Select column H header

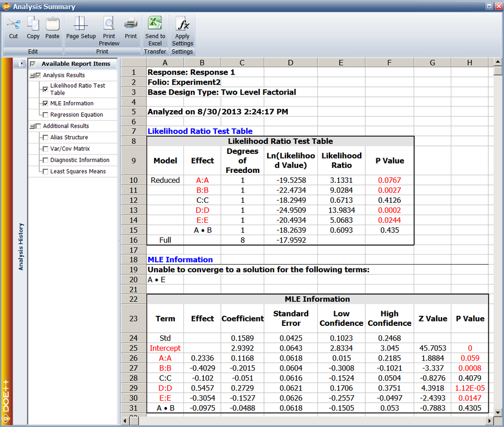click(470, 63)
